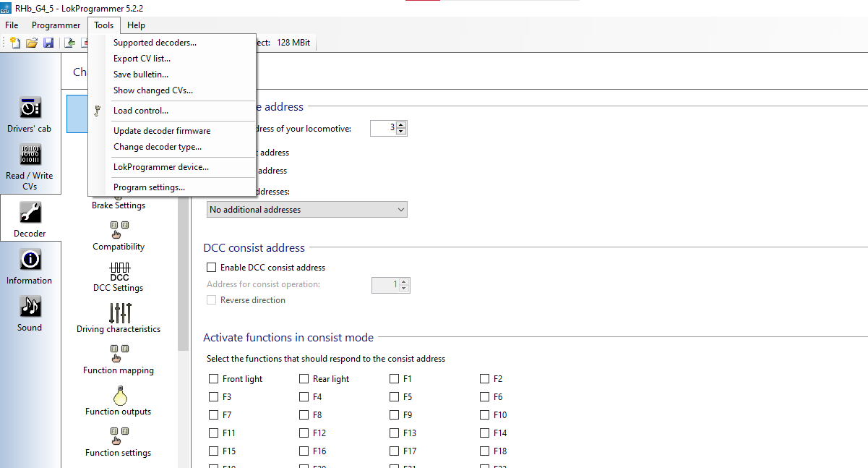Check the F10 function box

[484, 415]
